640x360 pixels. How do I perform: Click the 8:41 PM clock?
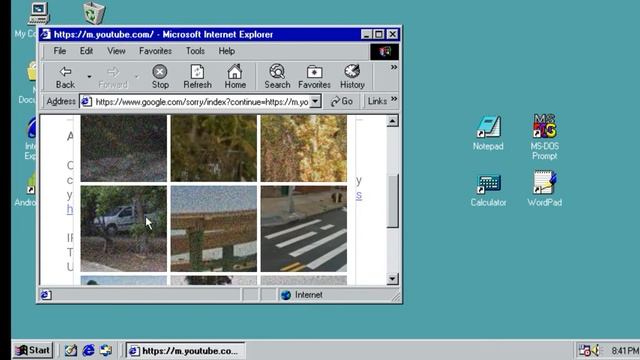tap(625, 351)
